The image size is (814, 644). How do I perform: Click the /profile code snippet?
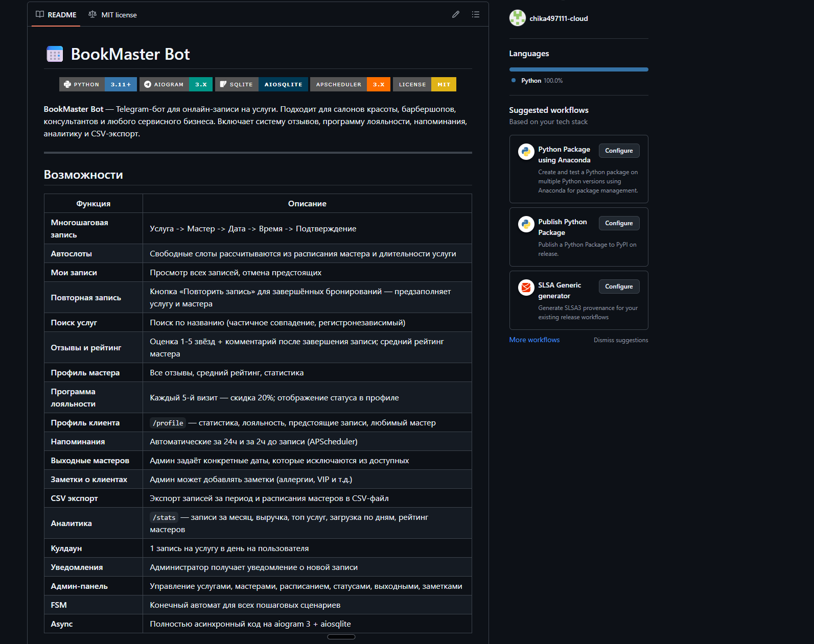click(168, 423)
